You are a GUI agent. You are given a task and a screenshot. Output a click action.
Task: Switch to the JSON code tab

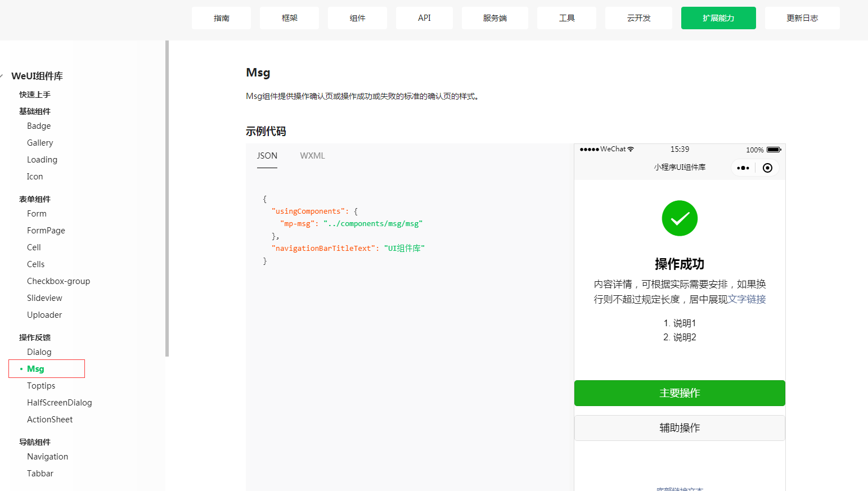click(267, 156)
